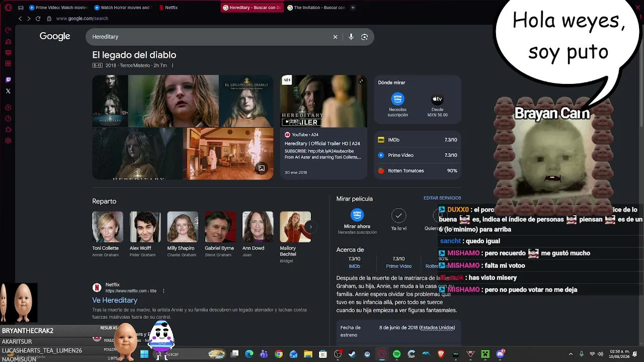This screenshot has height=362, width=644.
Task: Search by image with Google Lens
Action: coord(365,37)
